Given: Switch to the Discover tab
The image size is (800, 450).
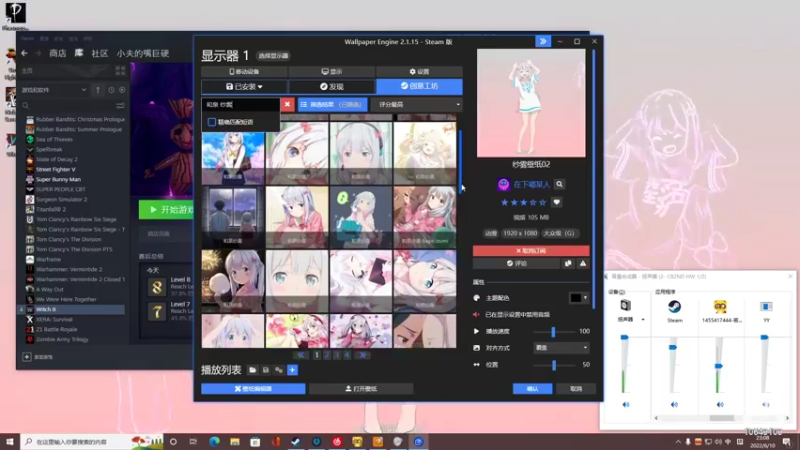Looking at the screenshot, I should tap(332, 86).
